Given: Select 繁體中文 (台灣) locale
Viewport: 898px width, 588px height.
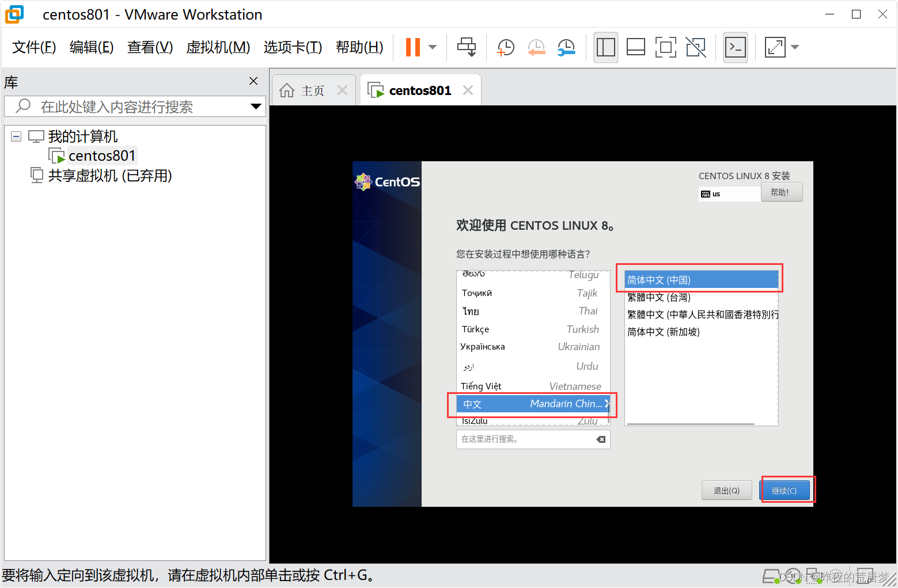Looking at the screenshot, I should (701, 297).
